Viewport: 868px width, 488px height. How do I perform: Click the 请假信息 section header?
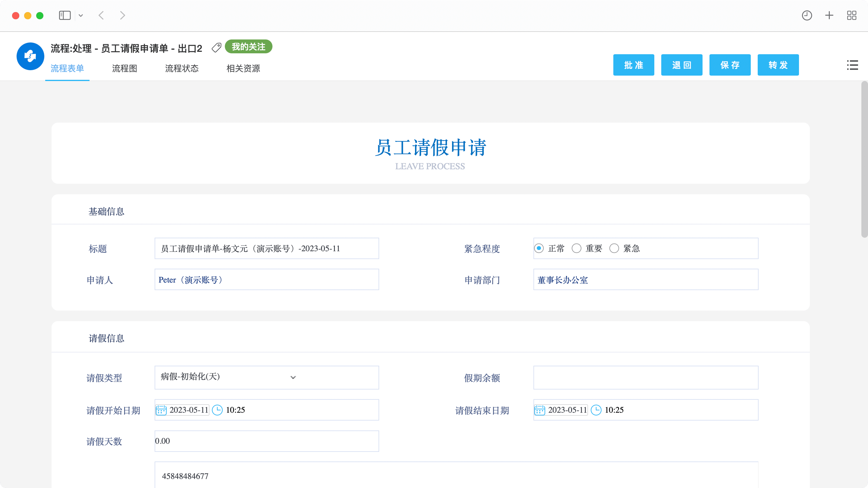tap(106, 338)
